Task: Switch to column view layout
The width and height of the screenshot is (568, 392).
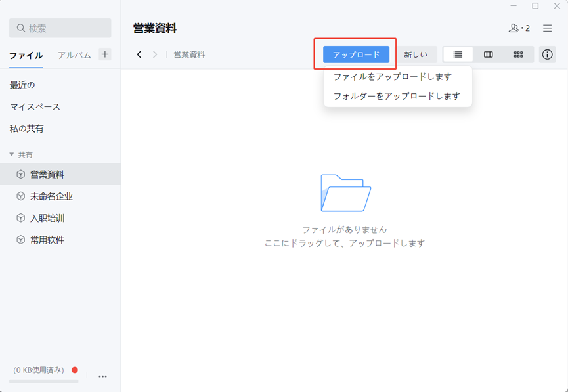Action: (x=488, y=54)
